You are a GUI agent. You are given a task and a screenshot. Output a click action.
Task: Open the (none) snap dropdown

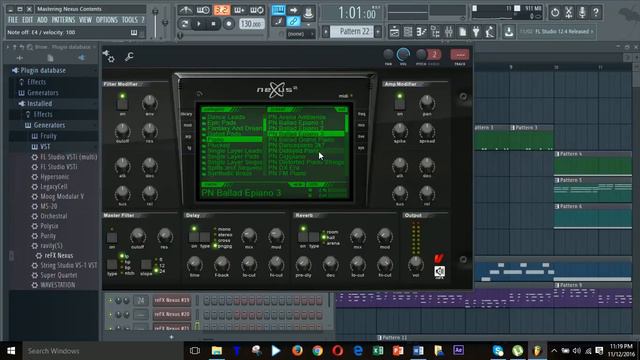(x=301, y=34)
